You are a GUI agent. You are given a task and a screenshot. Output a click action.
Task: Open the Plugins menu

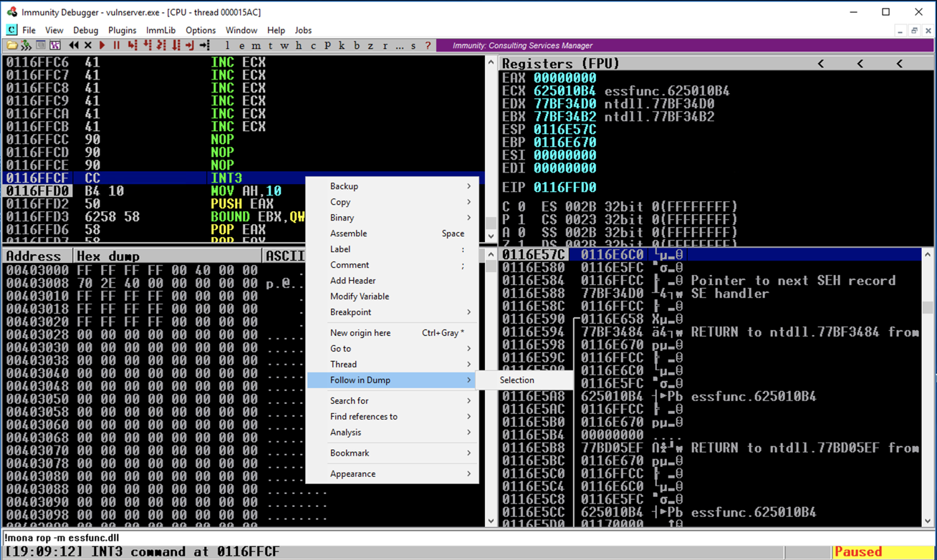coord(122,30)
